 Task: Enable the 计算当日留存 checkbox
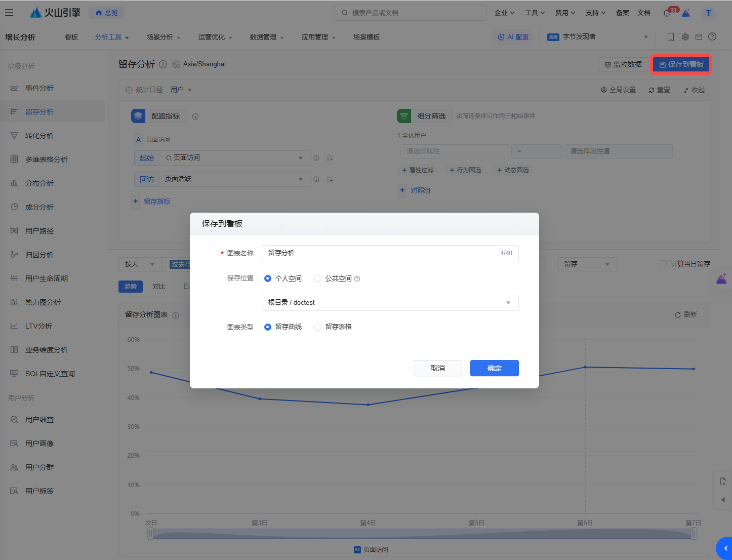click(663, 264)
